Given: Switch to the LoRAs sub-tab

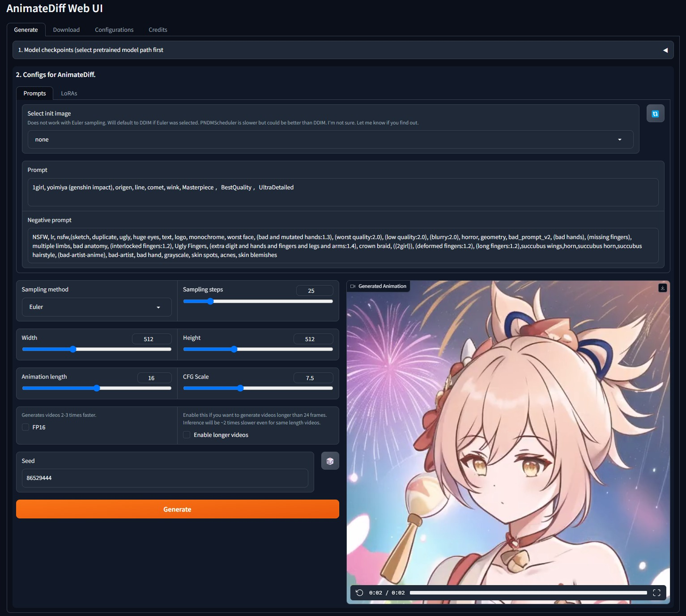Looking at the screenshot, I should point(69,93).
